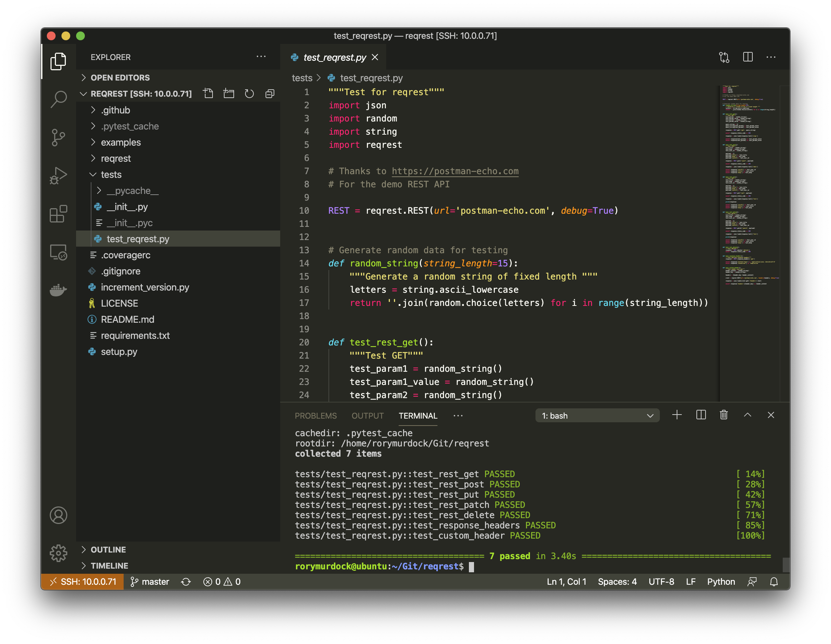
Task: Change encoding via UTF-8 status item
Action: [x=661, y=581]
